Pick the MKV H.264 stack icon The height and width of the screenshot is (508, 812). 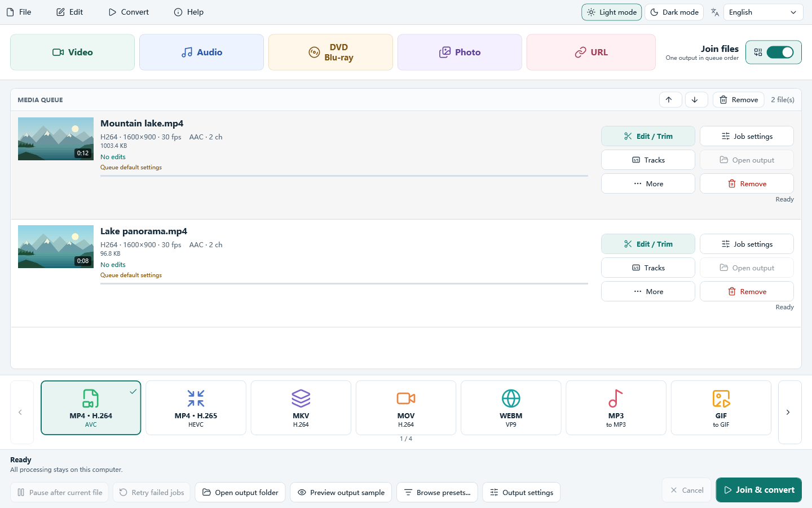coord(301,398)
